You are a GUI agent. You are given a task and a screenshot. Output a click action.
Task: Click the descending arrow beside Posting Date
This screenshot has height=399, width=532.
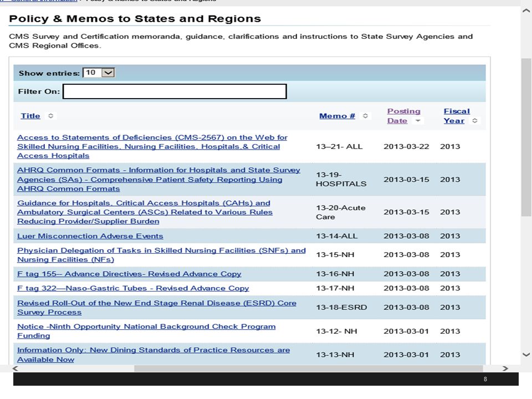point(418,121)
